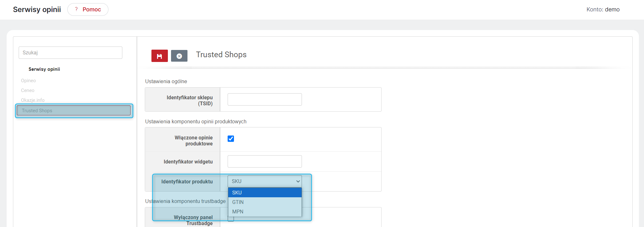Open the Pomoc help button
This screenshot has width=644, height=227.
click(88, 9)
